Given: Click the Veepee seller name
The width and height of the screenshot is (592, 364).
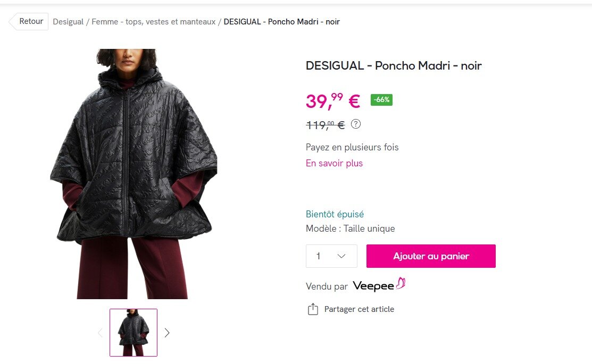Looking at the screenshot, I should pos(373,286).
